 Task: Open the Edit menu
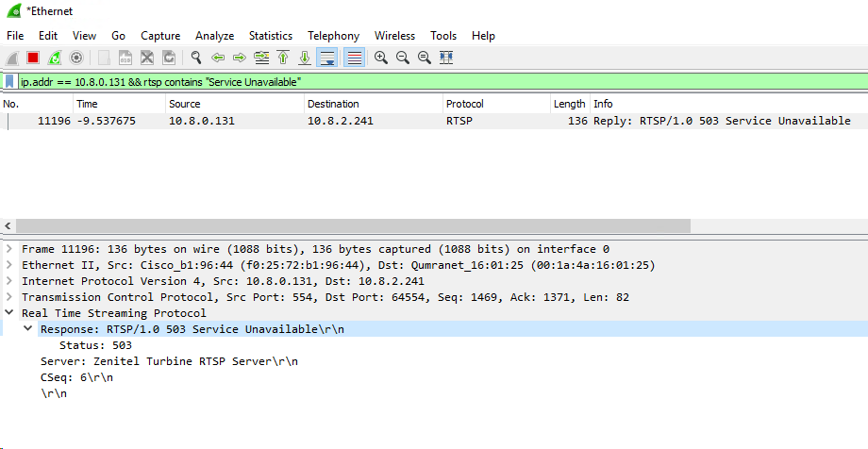tap(48, 36)
